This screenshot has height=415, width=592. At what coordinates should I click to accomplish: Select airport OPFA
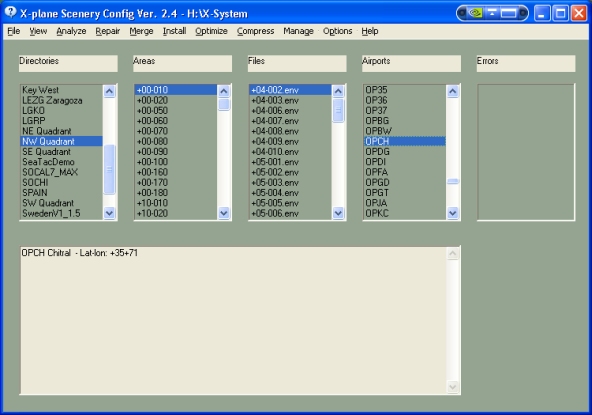(x=405, y=172)
